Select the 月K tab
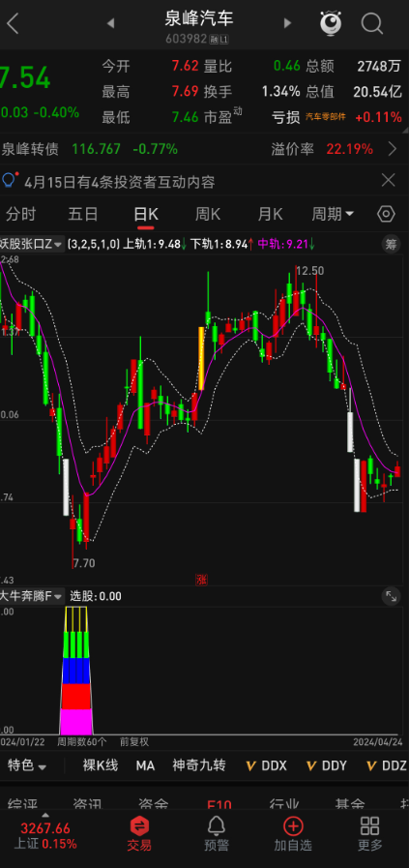The height and width of the screenshot is (868, 409). click(270, 214)
